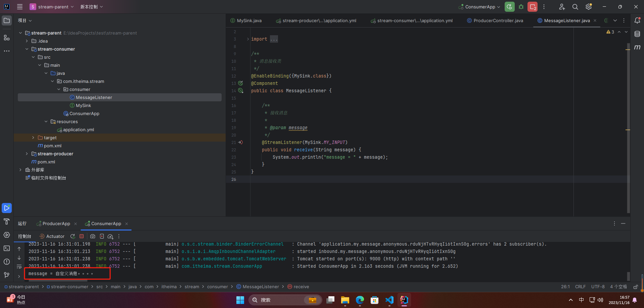
Task: Collapse resources folder
Action: pyautogui.click(x=46, y=121)
